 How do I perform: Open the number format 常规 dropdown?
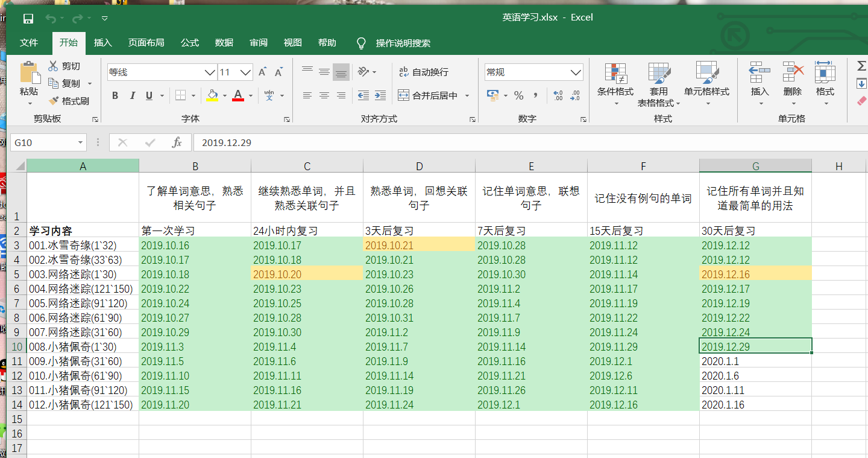tap(576, 72)
